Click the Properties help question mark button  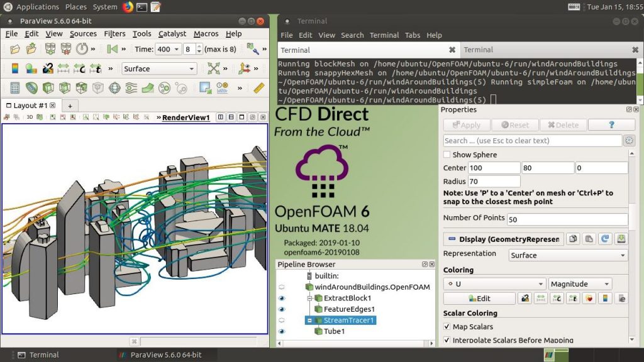pyautogui.click(x=611, y=125)
